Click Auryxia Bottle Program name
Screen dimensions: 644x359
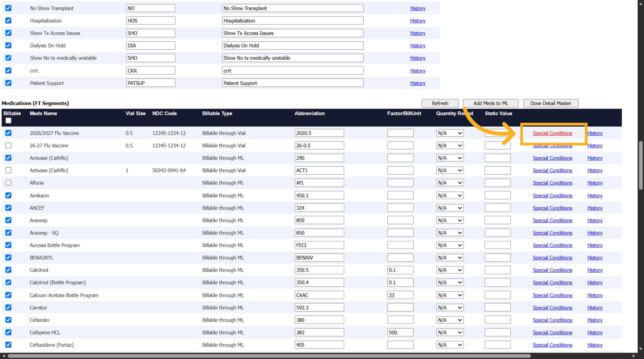(x=55, y=245)
